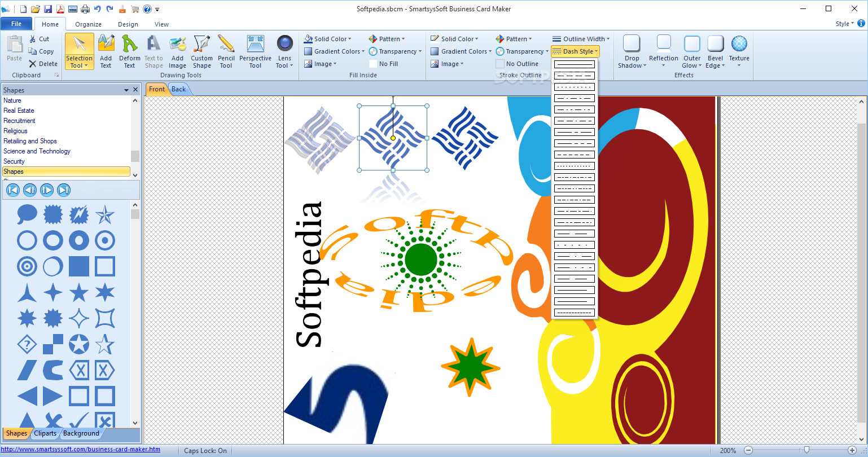Switch to the Design ribbon tab
This screenshot has height=457, width=868.
click(128, 24)
